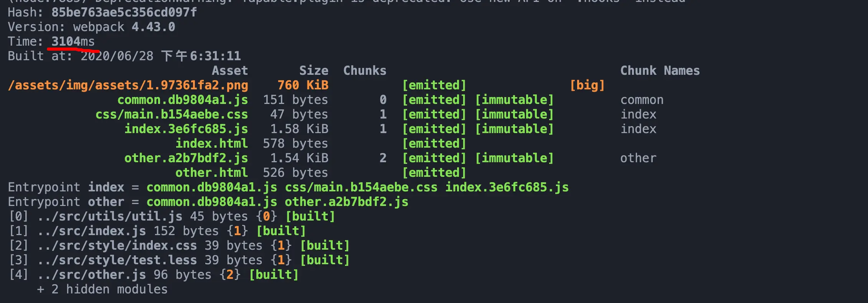Click the 760 KiB size warning
Viewport: 868px width, 303px height.
coord(303,85)
